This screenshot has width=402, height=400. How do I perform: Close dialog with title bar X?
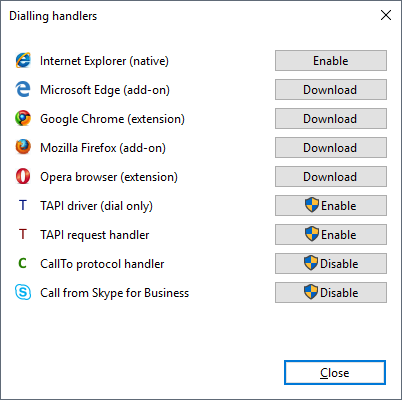point(386,15)
